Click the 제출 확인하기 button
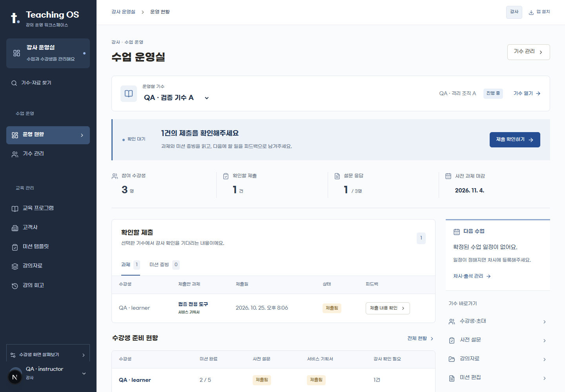Screen dimensions: 565x392 [515, 140]
